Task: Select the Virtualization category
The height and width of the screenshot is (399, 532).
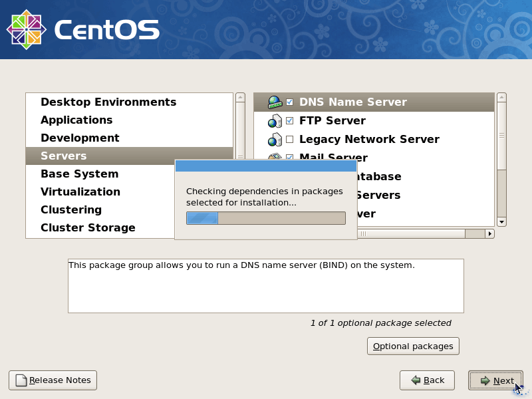Action: 80,192
